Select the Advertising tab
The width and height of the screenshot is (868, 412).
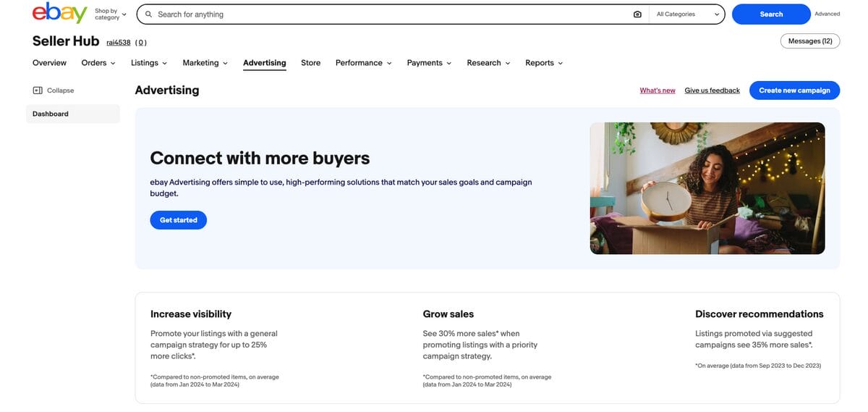(x=265, y=63)
